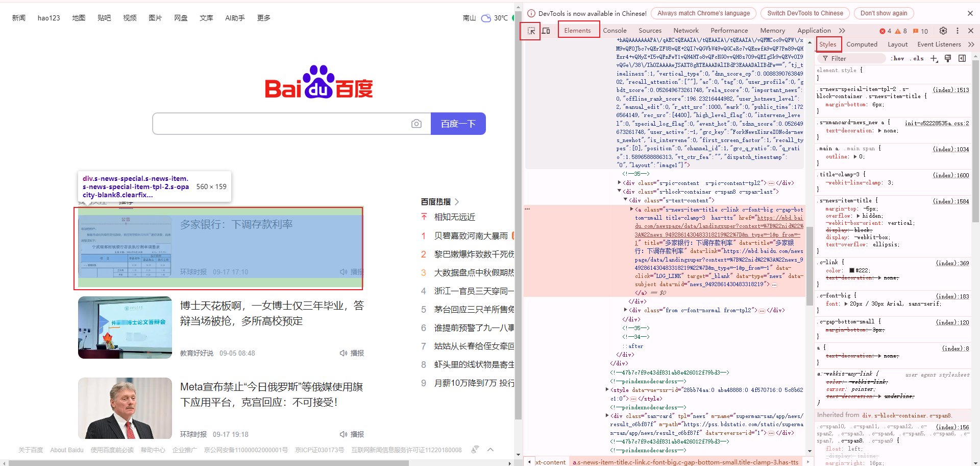980x466 pixels.
Task: Dismiss the DevTools language infobar
Action: (970, 13)
